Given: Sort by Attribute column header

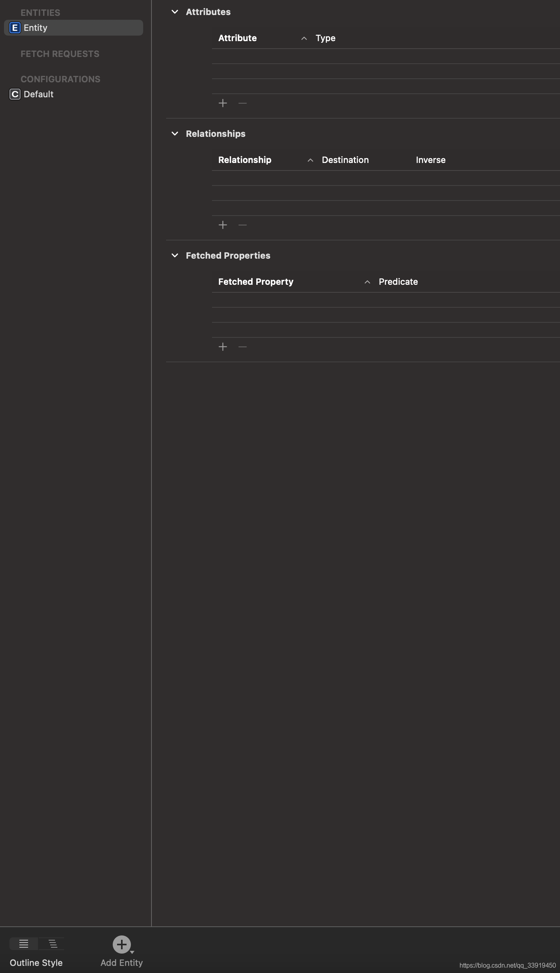Looking at the screenshot, I should click(x=237, y=38).
